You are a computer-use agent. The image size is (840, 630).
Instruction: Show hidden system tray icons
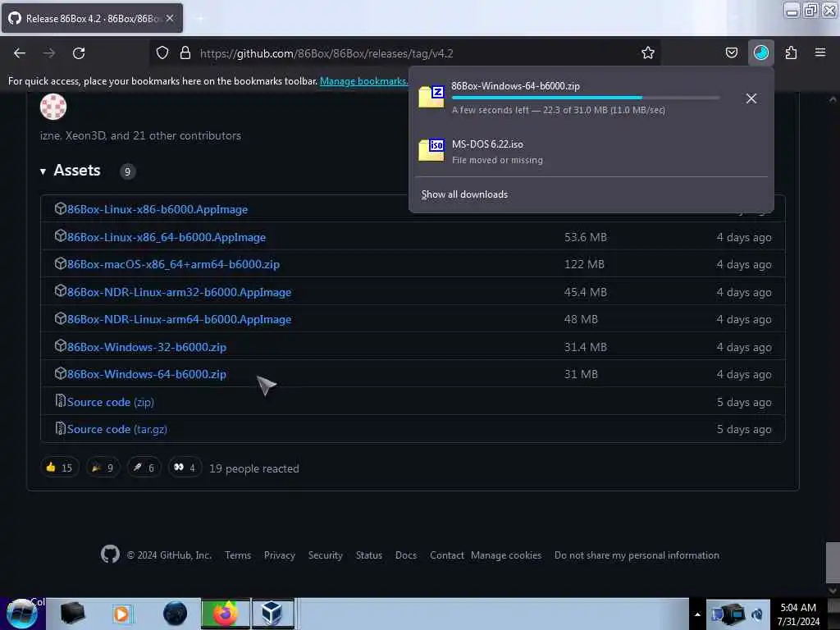tap(697, 614)
